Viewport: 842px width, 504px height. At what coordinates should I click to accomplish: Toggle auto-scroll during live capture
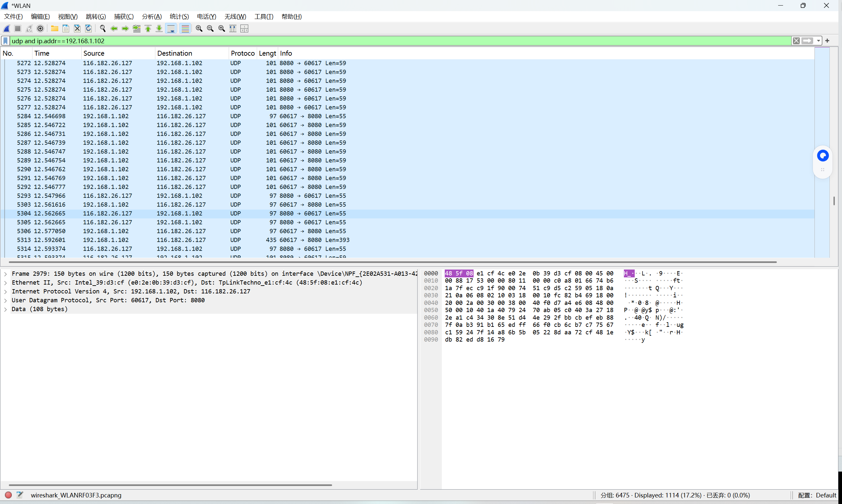[x=171, y=28]
